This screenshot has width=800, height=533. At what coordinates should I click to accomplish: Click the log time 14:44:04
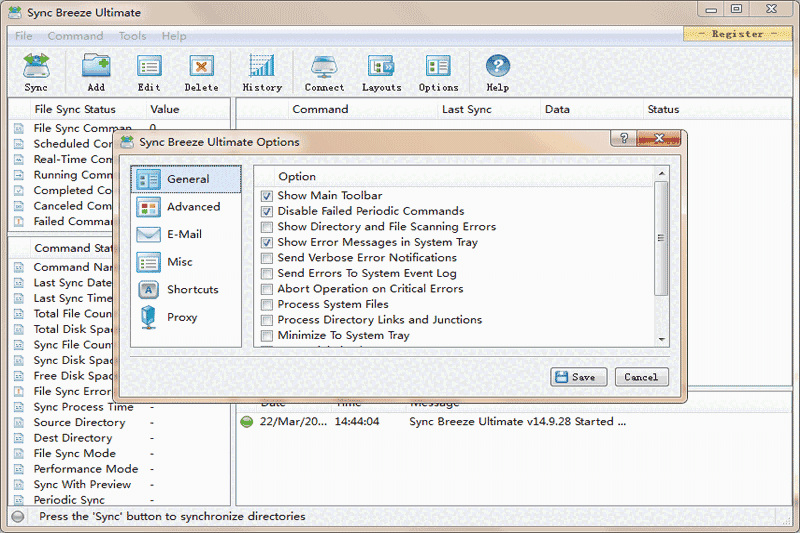pyautogui.click(x=357, y=422)
